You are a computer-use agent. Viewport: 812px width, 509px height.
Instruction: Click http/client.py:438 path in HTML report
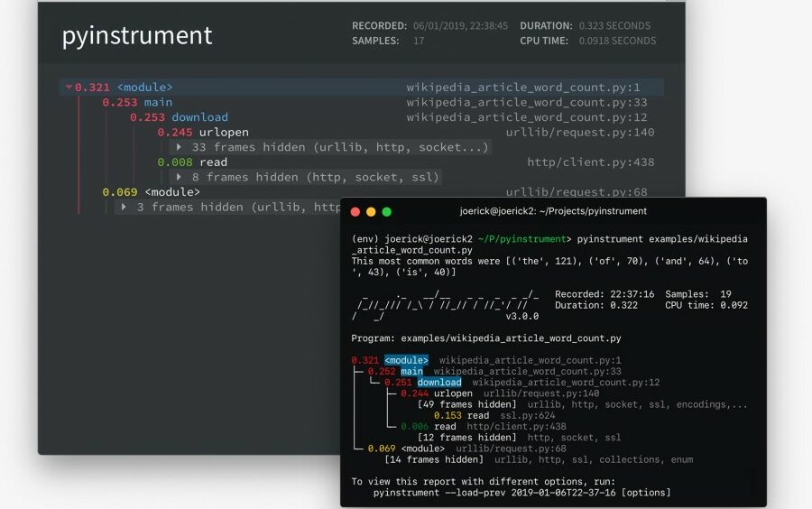click(x=591, y=162)
